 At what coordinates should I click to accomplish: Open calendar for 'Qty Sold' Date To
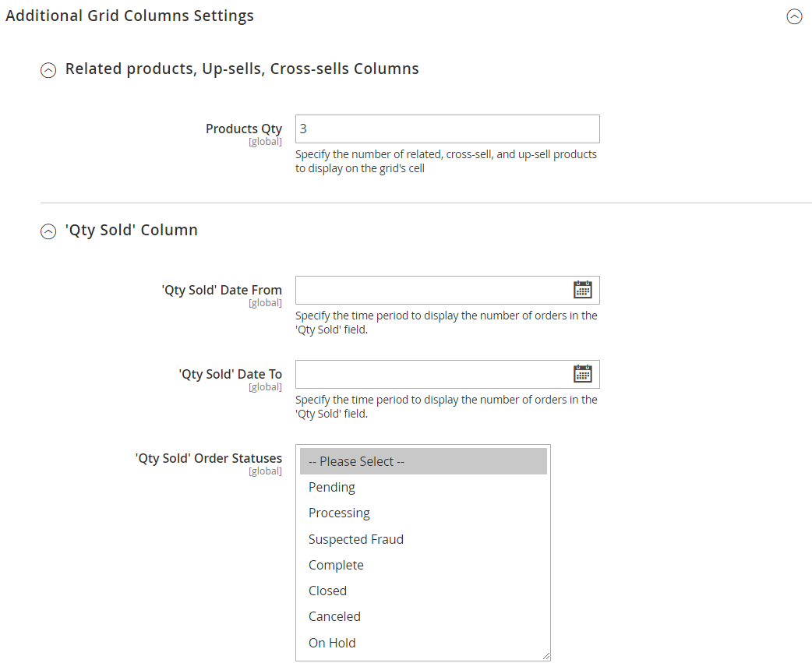[x=583, y=374]
